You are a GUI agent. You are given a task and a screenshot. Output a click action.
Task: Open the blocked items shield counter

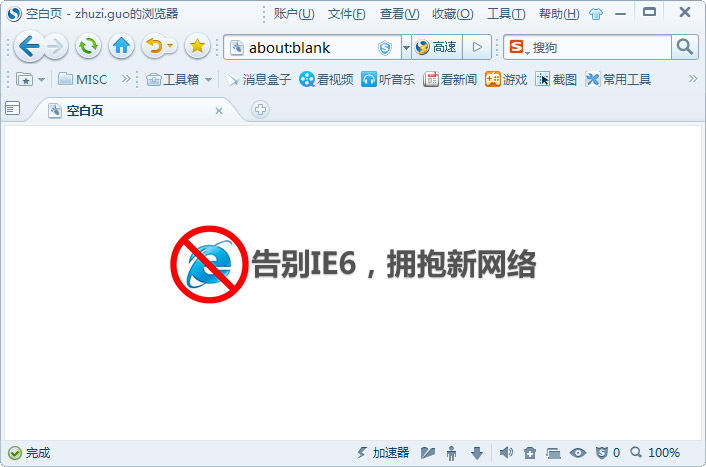[x=607, y=453]
